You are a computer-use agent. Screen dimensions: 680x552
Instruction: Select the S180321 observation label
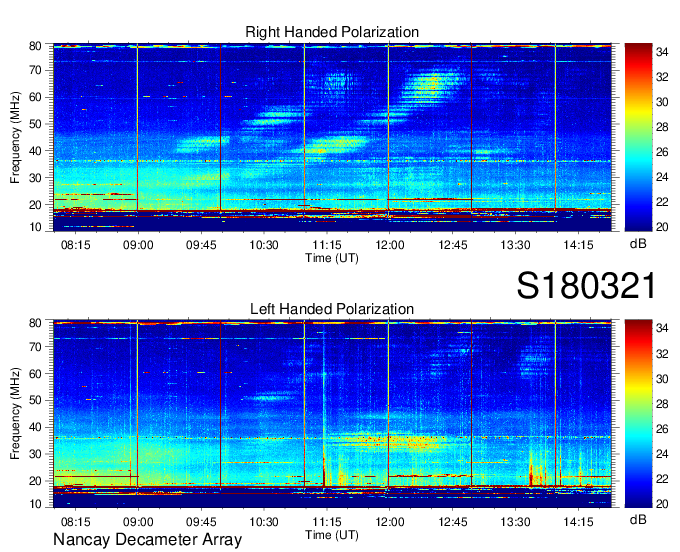click(x=586, y=286)
